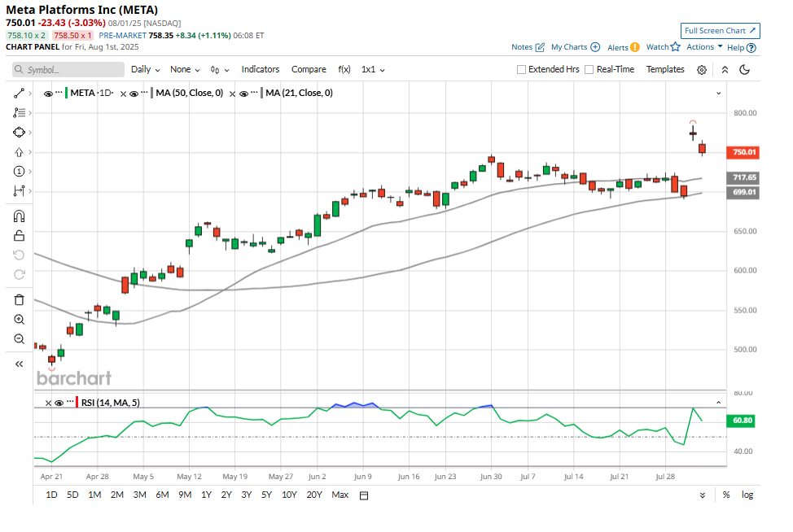Open the None dropdown

[x=185, y=70]
